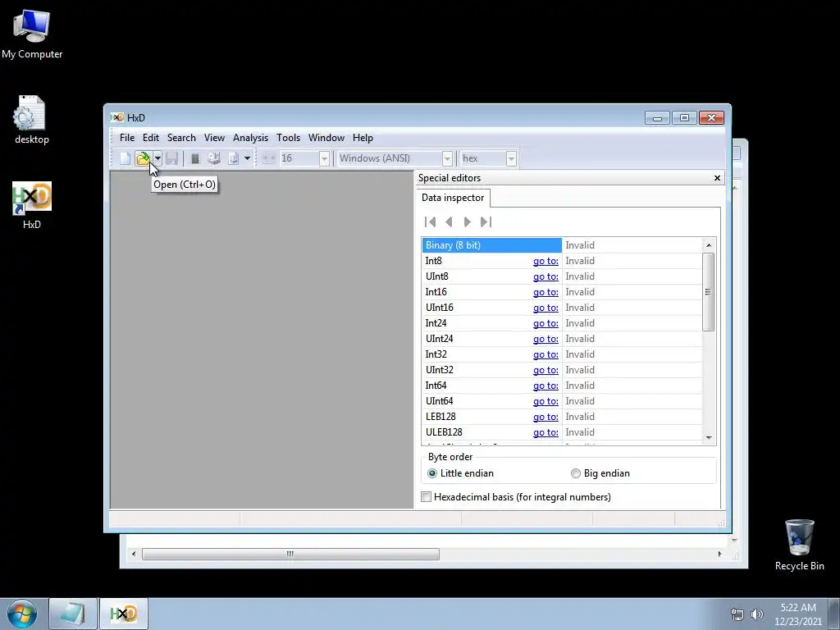Select the Binary (8 bit) row

coord(562,244)
